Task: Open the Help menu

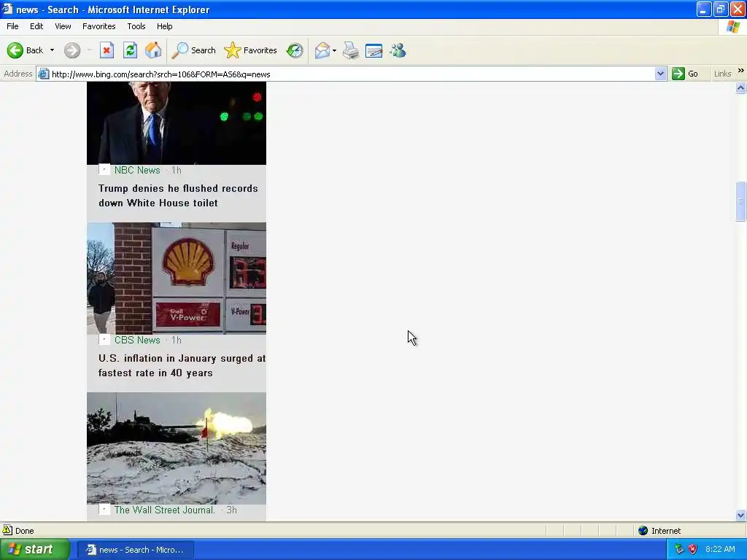Action: pyautogui.click(x=165, y=26)
